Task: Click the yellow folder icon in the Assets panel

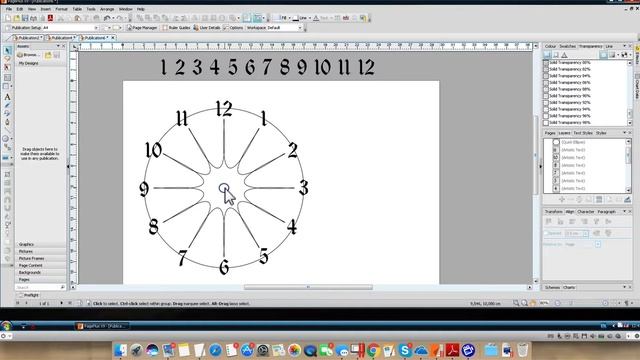Action: 48,55
